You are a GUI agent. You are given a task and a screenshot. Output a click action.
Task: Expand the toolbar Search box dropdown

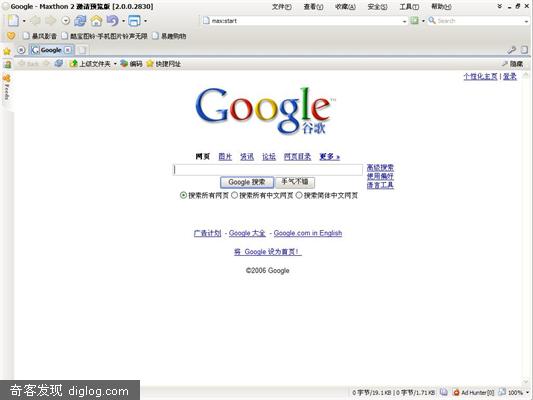[x=526, y=21]
